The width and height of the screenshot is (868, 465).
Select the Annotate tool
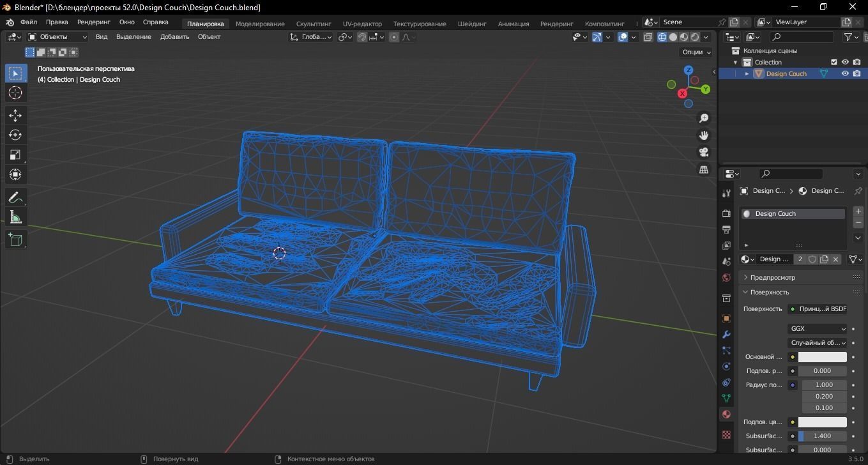coord(15,197)
